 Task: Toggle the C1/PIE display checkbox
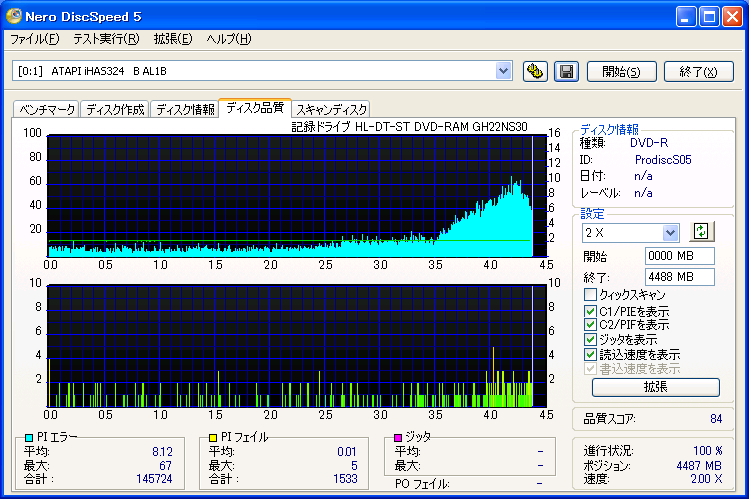pyautogui.click(x=590, y=311)
